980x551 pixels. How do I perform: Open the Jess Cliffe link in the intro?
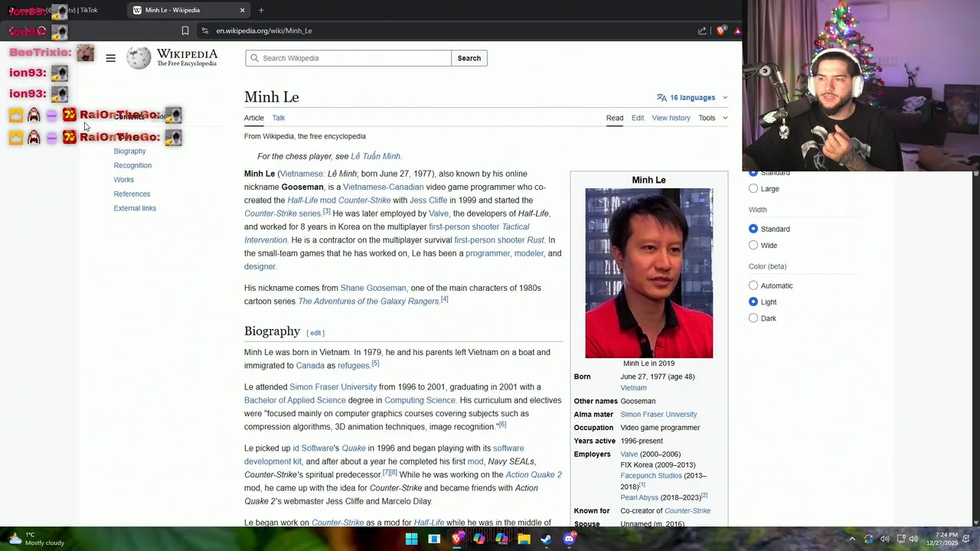tap(428, 201)
